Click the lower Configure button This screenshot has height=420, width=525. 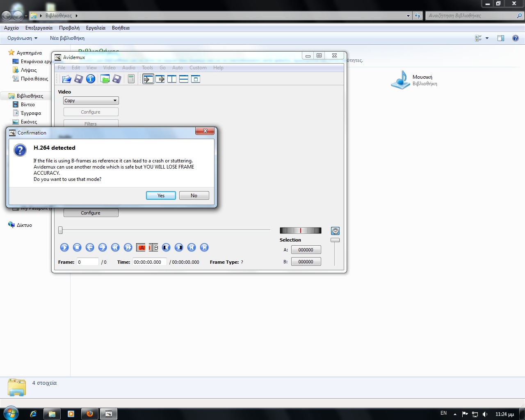click(91, 213)
